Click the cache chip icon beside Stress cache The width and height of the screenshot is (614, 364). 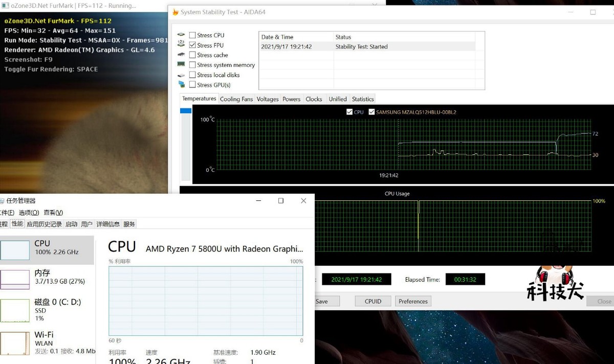pos(181,55)
